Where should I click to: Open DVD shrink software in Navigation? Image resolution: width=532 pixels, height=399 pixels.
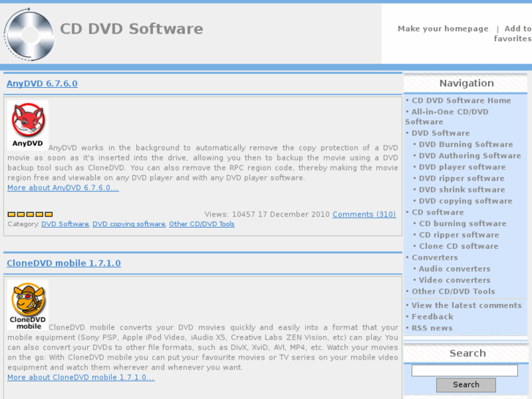[462, 190]
